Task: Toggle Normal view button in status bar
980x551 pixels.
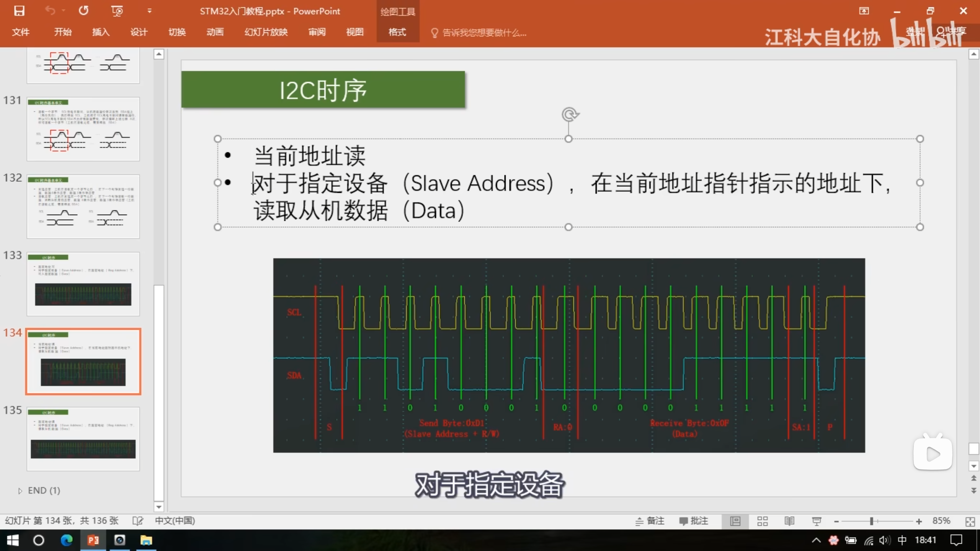Action: 735,521
